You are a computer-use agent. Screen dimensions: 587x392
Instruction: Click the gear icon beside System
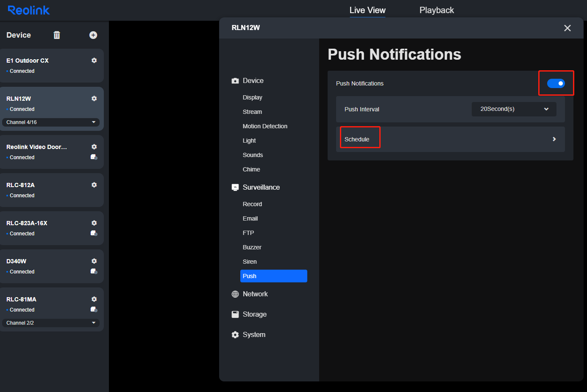[235, 335]
